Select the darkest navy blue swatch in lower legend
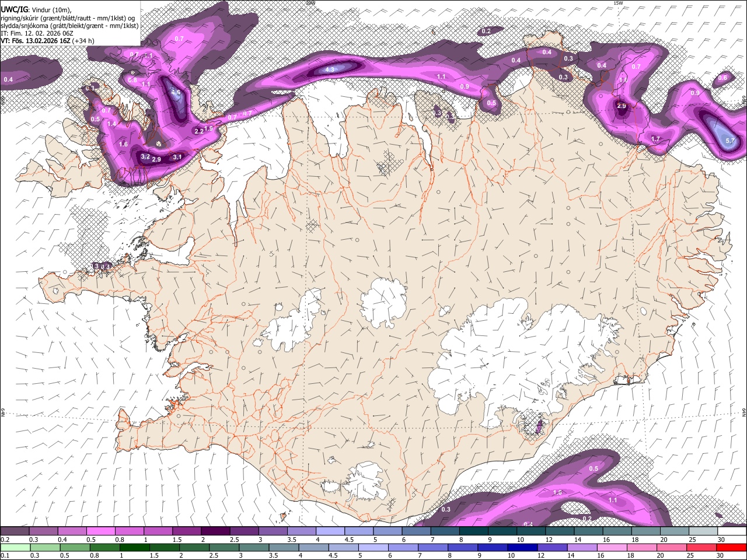Viewport: 747px width, 560px height. 521,547
